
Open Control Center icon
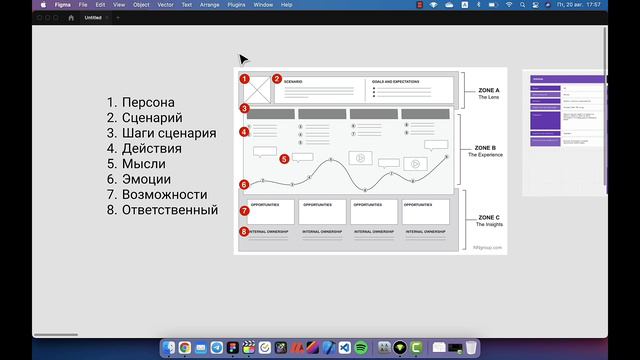[x=535, y=5]
